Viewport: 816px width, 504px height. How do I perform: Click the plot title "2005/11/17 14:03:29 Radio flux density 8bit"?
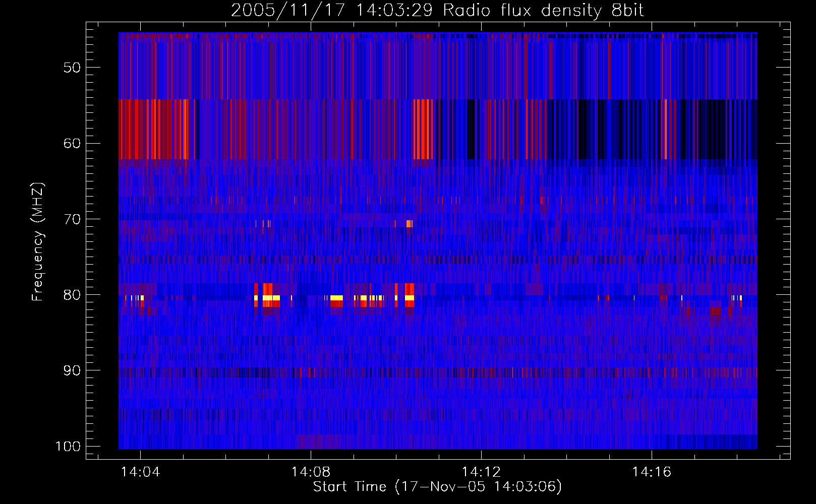(437, 11)
